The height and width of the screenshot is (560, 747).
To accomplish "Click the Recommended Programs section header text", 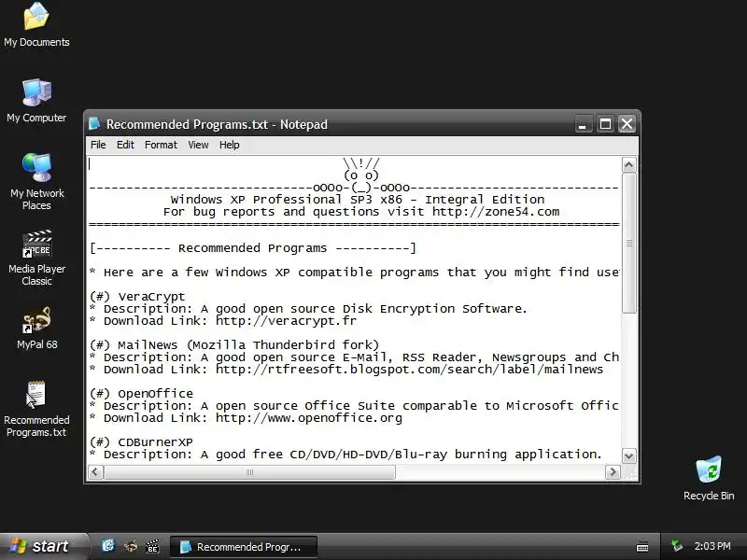I will coord(253,248).
